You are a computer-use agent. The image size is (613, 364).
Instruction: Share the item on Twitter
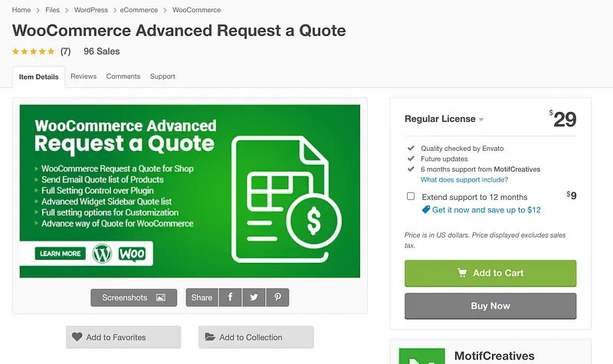tap(254, 297)
